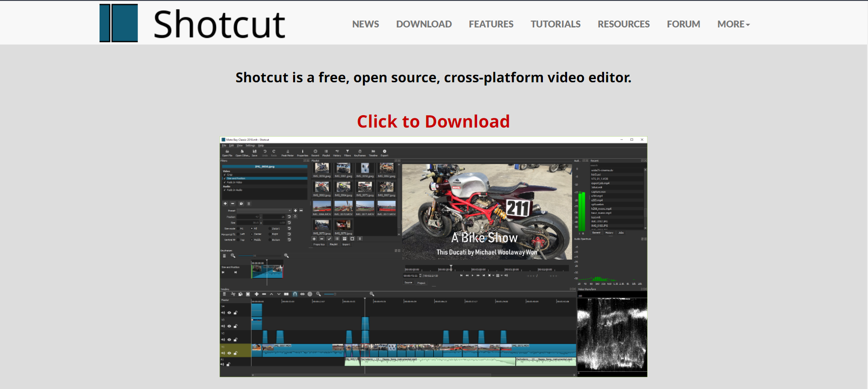868x389 pixels.
Task: Click the remove filter minus button below filter list
Action: pos(232,203)
